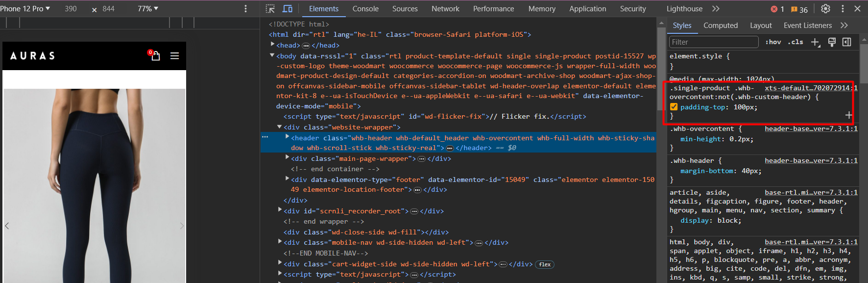Click the AURAS logo on the page
Image resolution: width=868 pixels, height=283 pixels.
(x=33, y=56)
